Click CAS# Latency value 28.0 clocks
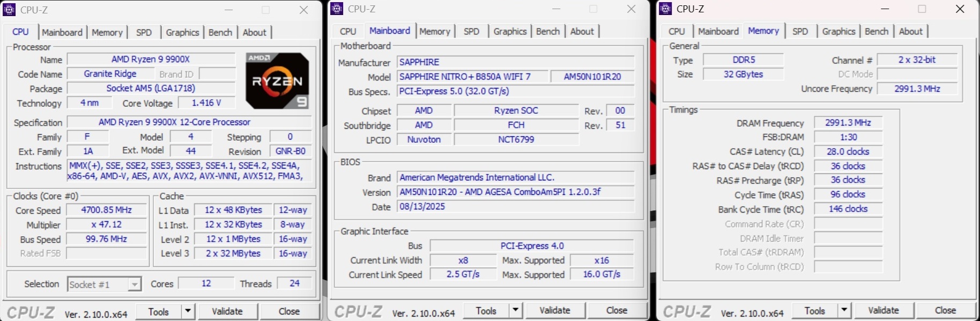Viewport: 980px width, 321px height. click(848, 151)
